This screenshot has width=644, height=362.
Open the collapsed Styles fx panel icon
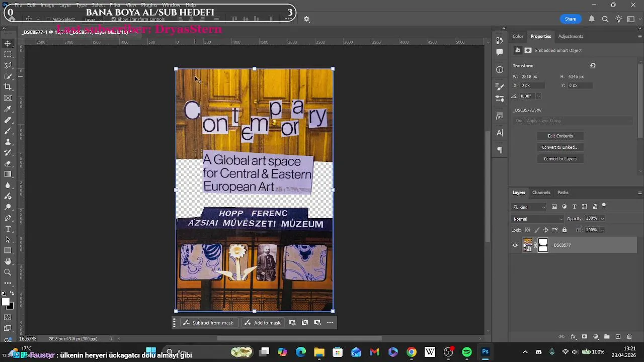500,116
